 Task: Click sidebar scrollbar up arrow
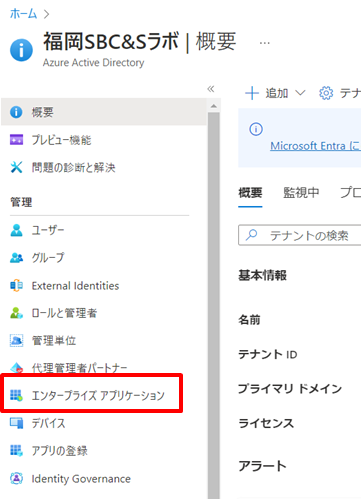pyautogui.click(x=214, y=106)
